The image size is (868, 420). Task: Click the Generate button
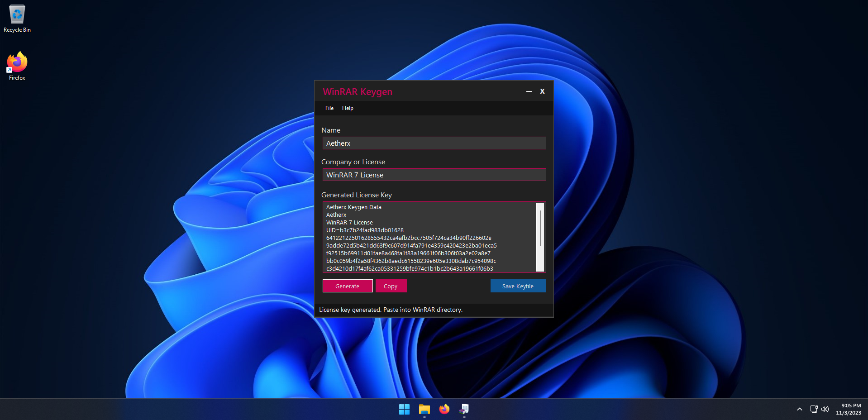pyautogui.click(x=348, y=286)
